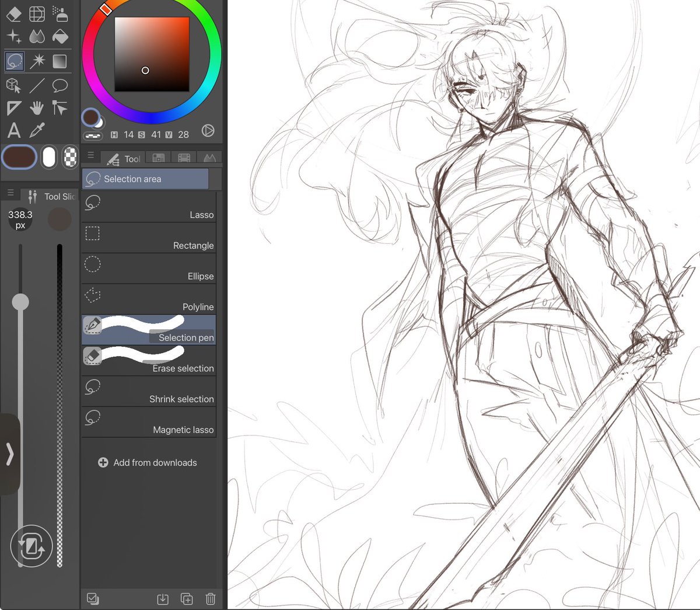Open the film strip icon tab
The width and height of the screenshot is (700, 610).
(x=184, y=158)
